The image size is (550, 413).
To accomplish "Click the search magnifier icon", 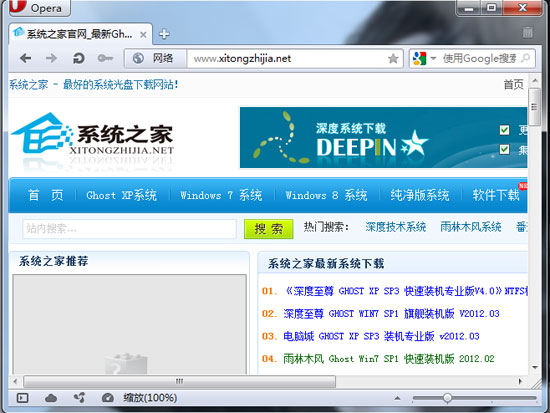I will point(526,58).
